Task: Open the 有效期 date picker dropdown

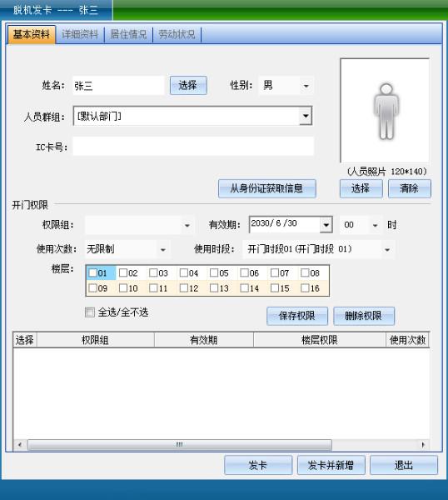Action: point(326,225)
